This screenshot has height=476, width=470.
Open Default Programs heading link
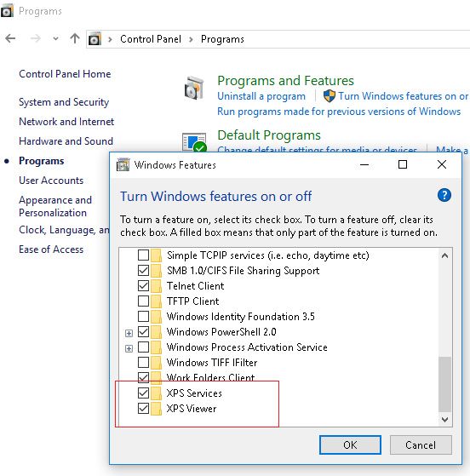pos(269,135)
